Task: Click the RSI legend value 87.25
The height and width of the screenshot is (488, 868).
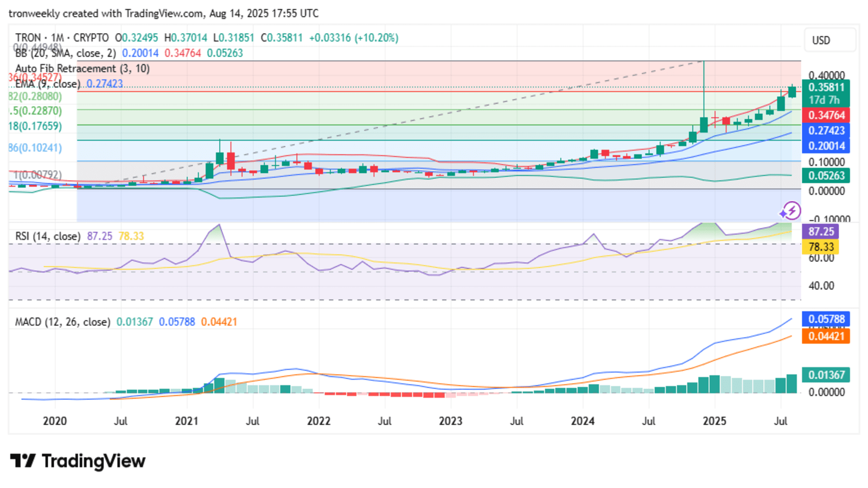Action: click(100, 236)
